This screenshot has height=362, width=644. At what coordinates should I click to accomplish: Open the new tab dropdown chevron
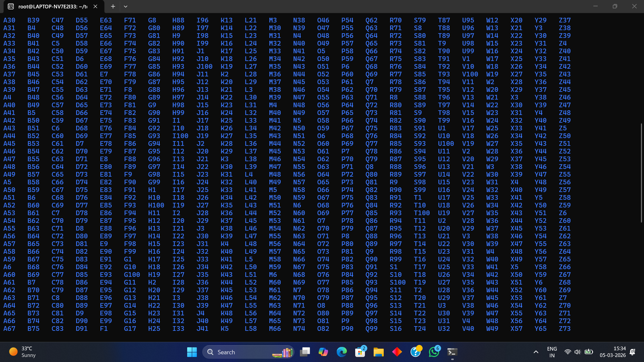pos(125,6)
